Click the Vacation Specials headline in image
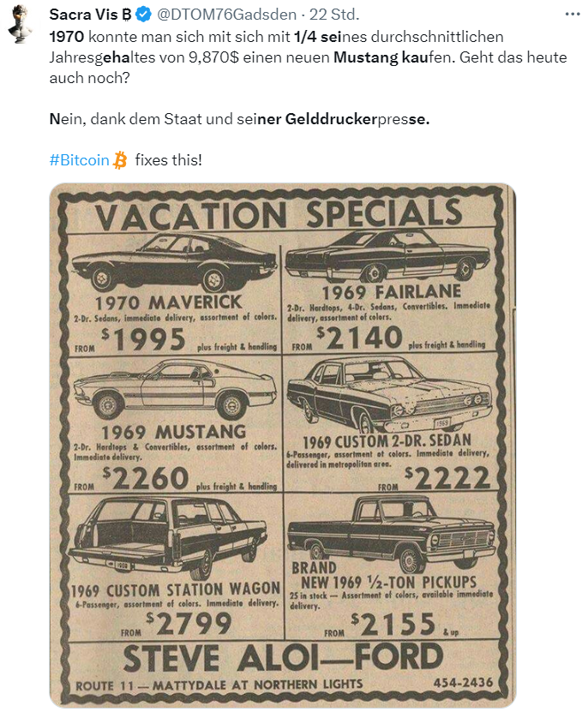Screen dimensions: 588x718 279,214
